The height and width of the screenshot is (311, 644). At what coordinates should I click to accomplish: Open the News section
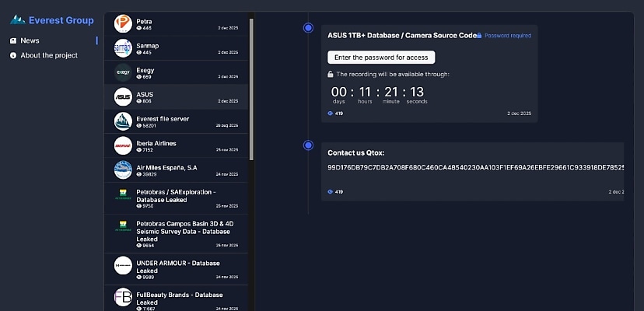tap(30, 40)
